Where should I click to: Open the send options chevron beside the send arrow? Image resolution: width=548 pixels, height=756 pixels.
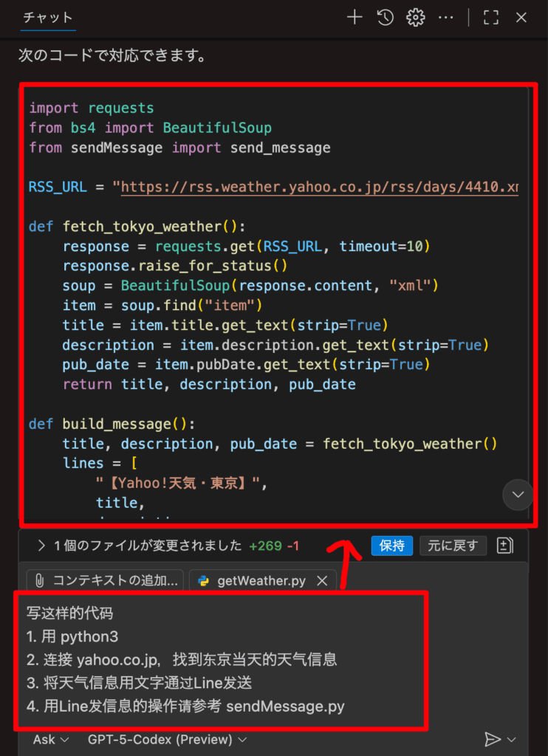click(511, 739)
